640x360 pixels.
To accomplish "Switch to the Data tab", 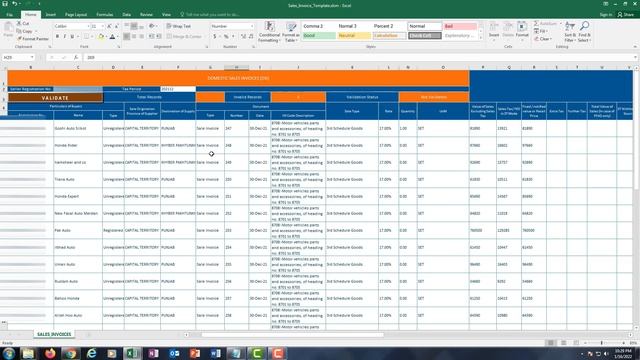I will click(x=127, y=15).
